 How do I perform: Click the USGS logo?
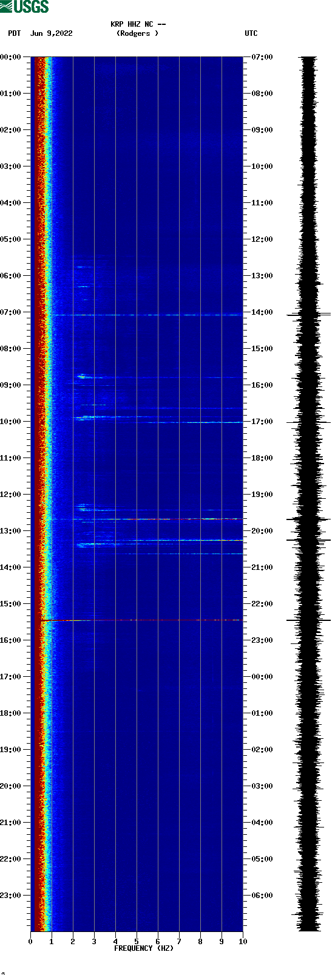24,7
